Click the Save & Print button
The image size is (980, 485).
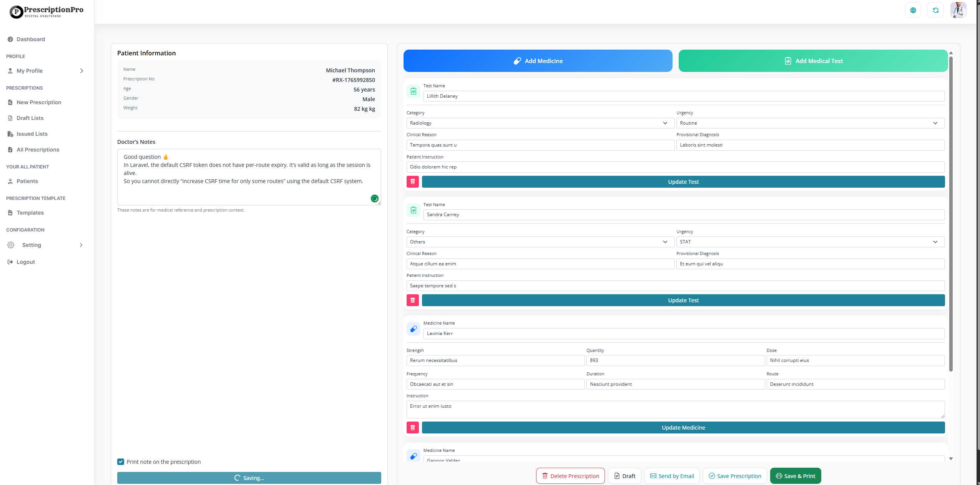coord(796,476)
